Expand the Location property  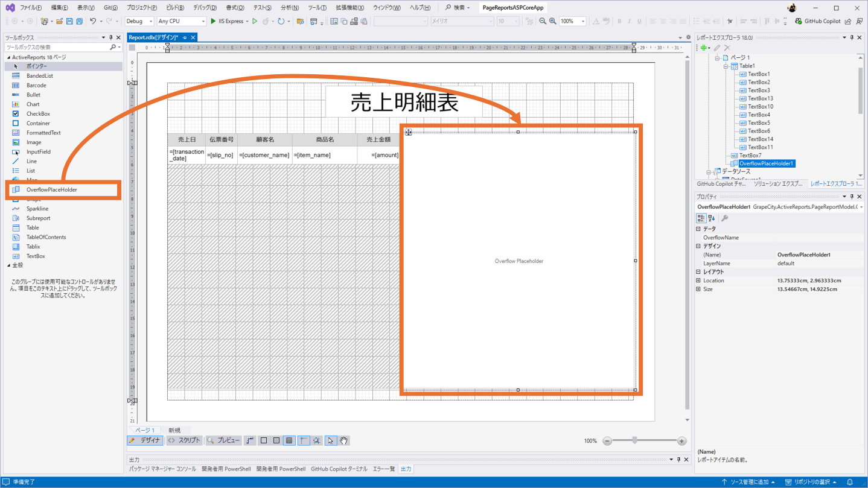pos(698,280)
